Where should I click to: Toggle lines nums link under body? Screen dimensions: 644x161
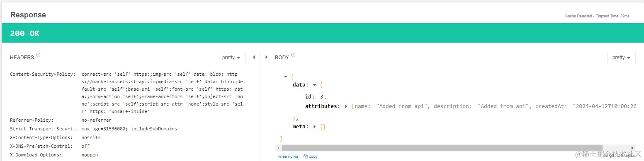[x=288, y=156]
